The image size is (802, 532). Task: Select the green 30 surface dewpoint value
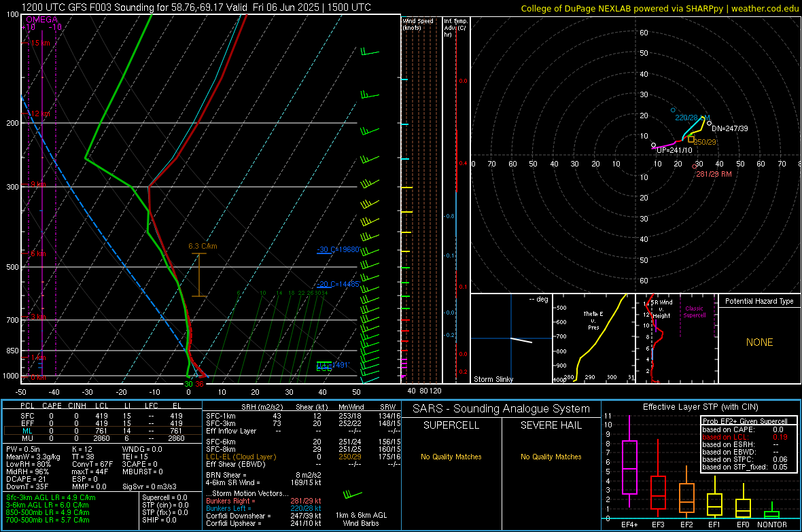point(188,384)
